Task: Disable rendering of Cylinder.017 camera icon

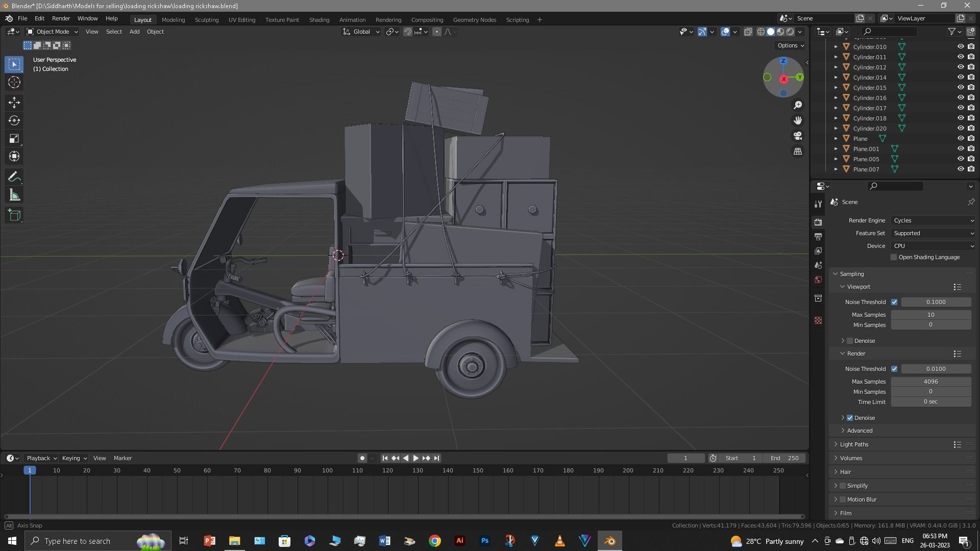Action: [971, 108]
